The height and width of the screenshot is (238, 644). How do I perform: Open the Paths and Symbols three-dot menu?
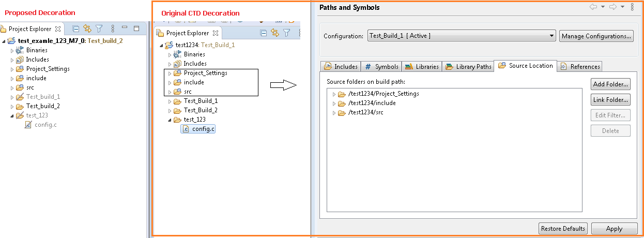[632, 7]
